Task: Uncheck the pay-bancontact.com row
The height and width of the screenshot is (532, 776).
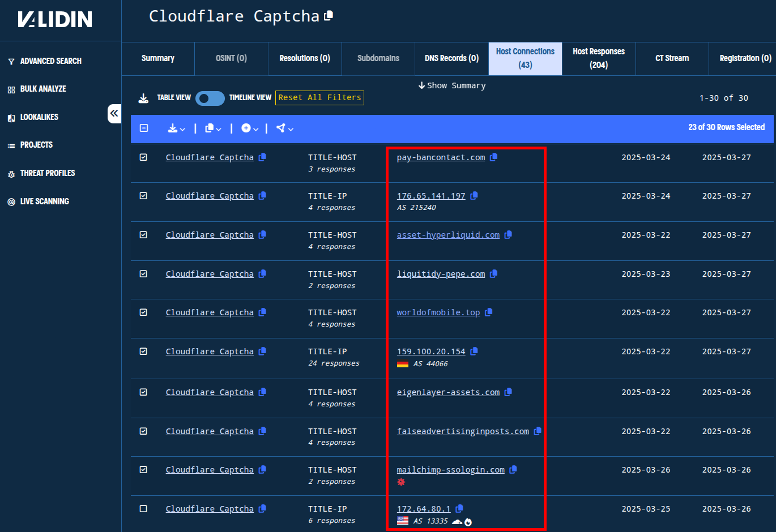Action: pyautogui.click(x=143, y=157)
